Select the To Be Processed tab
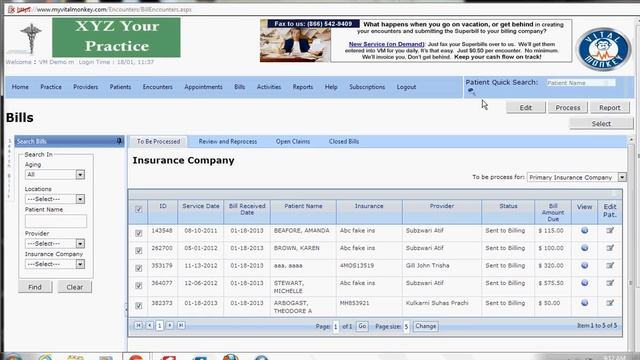 coord(158,142)
